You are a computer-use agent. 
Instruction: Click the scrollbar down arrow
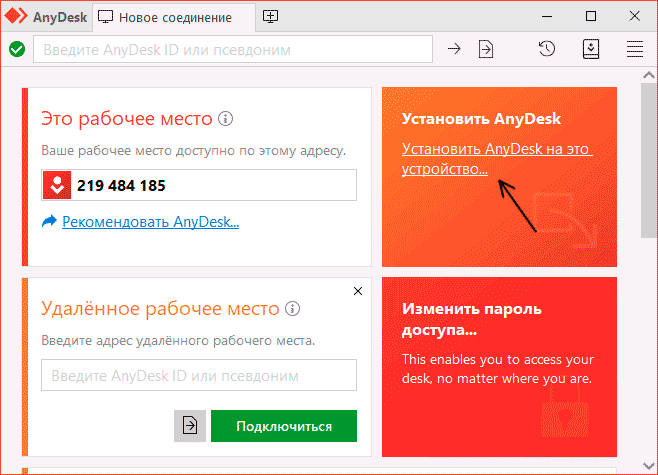649,466
